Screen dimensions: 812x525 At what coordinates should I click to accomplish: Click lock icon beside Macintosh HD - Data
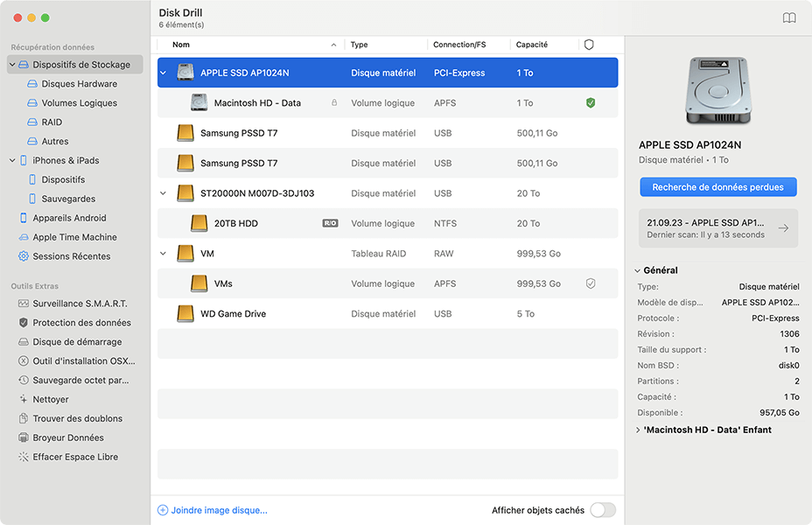click(334, 102)
